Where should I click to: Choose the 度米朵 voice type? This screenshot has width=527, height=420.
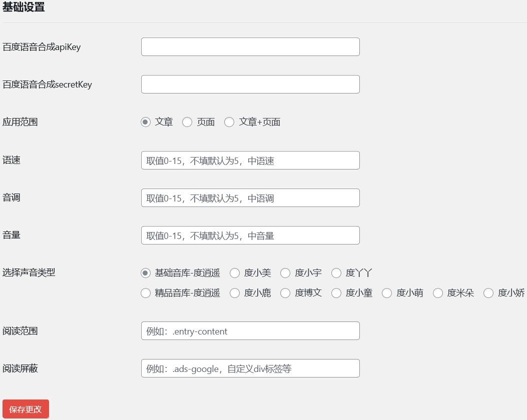click(x=438, y=293)
